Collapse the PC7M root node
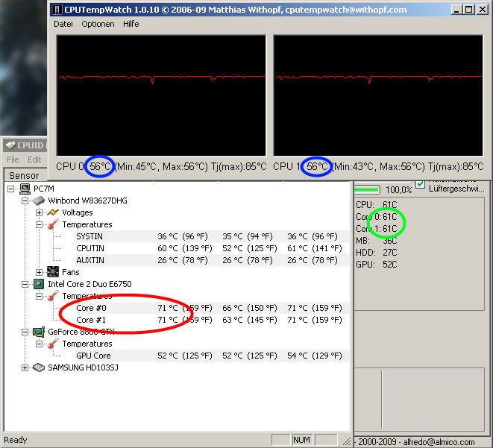493x448 pixels. (10, 189)
